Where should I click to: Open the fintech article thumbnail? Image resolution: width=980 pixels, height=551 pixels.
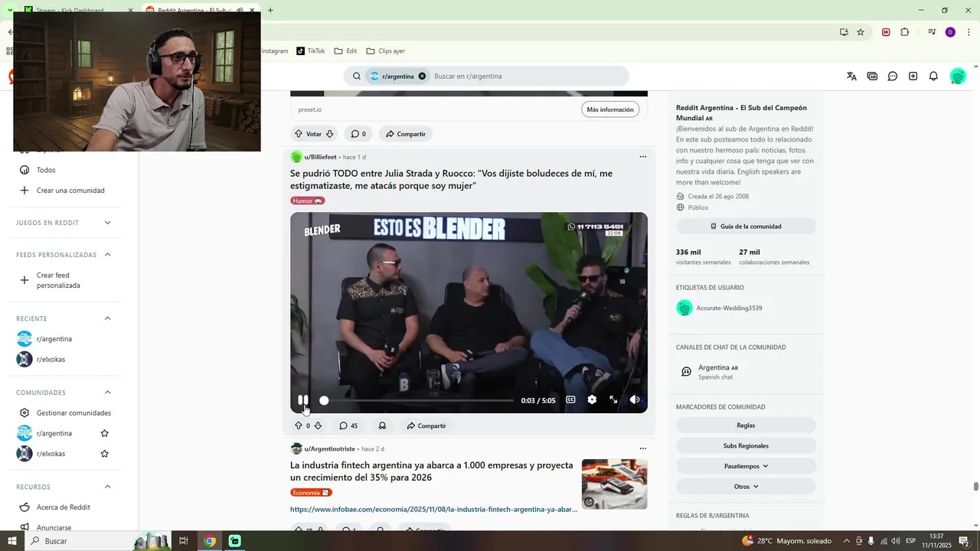click(x=614, y=484)
